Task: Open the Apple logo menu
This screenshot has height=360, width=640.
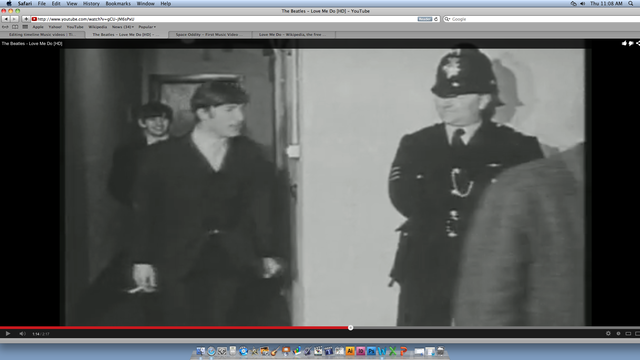Action: (9, 4)
